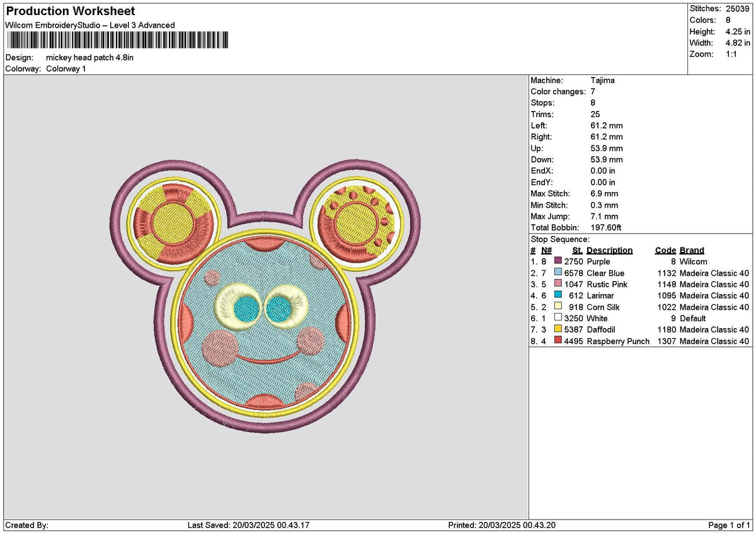
Task: Click the 'Colorway 1' value
Action: [x=66, y=69]
